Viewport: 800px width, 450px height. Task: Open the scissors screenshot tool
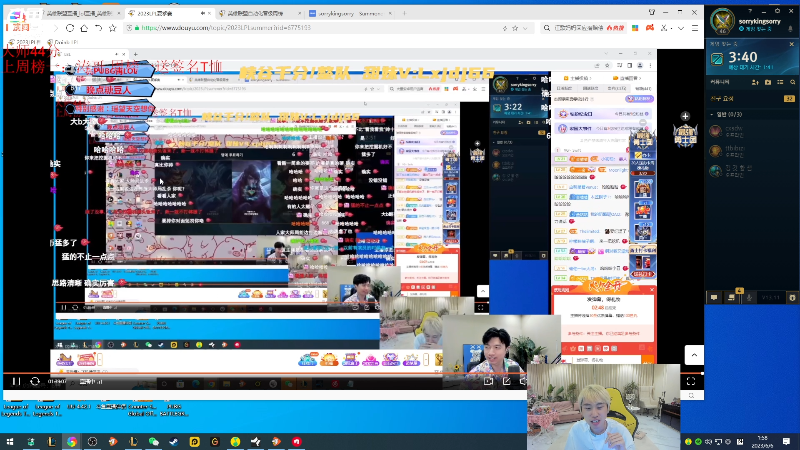(x=664, y=28)
